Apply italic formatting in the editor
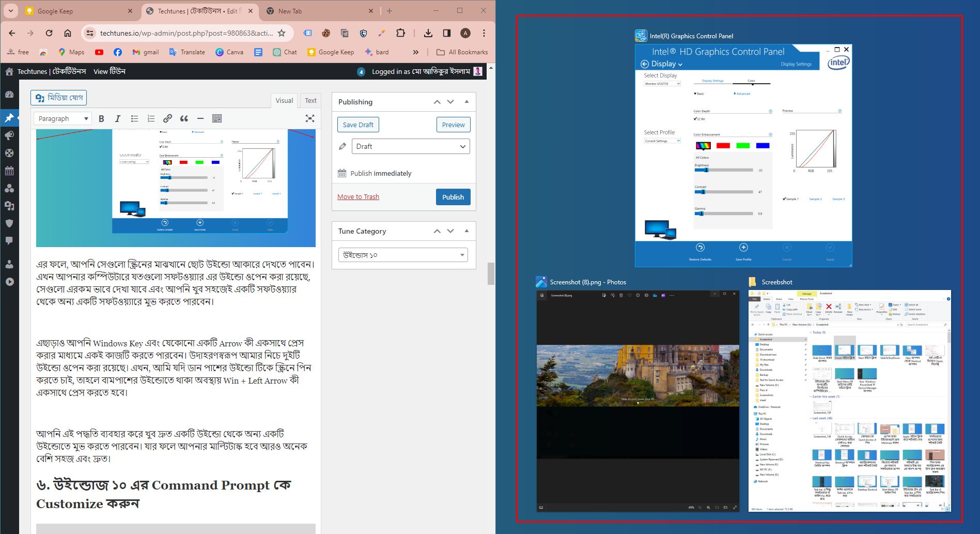980x534 pixels. tap(118, 118)
